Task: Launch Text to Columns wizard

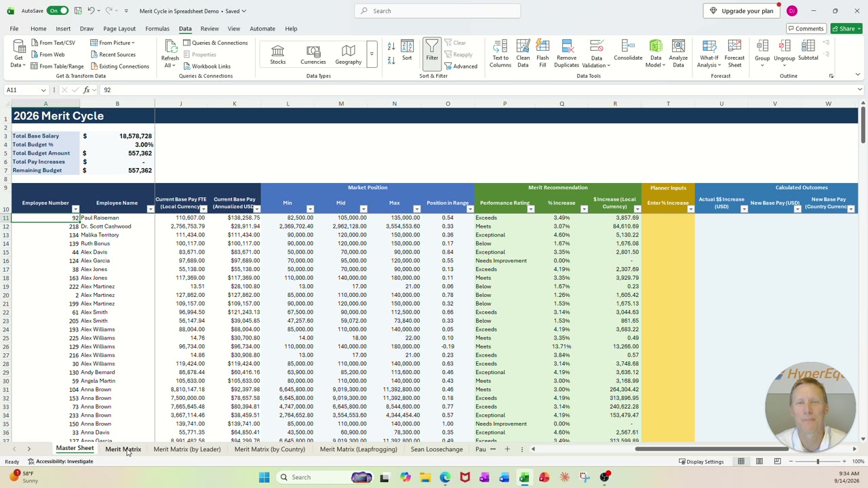Action: (500, 53)
